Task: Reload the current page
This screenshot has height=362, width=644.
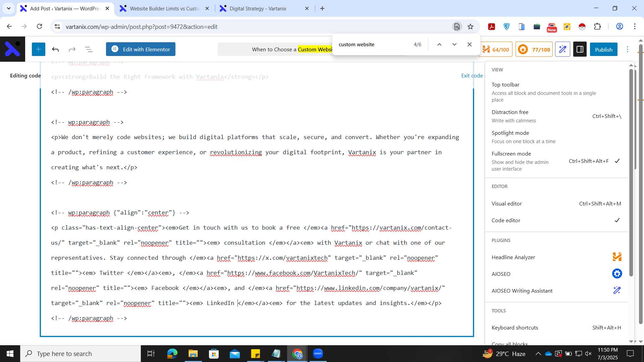Action: (x=40, y=26)
